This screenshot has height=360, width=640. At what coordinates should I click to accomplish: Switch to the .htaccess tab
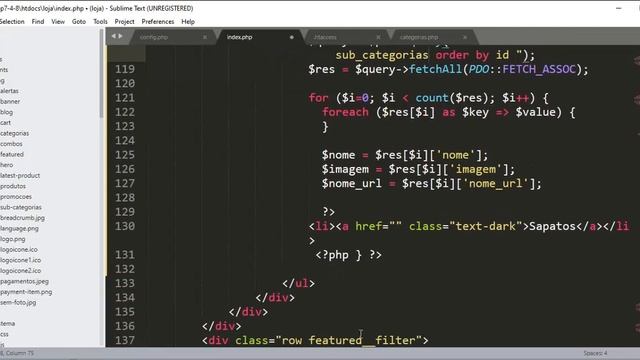(x=325, y=37)
